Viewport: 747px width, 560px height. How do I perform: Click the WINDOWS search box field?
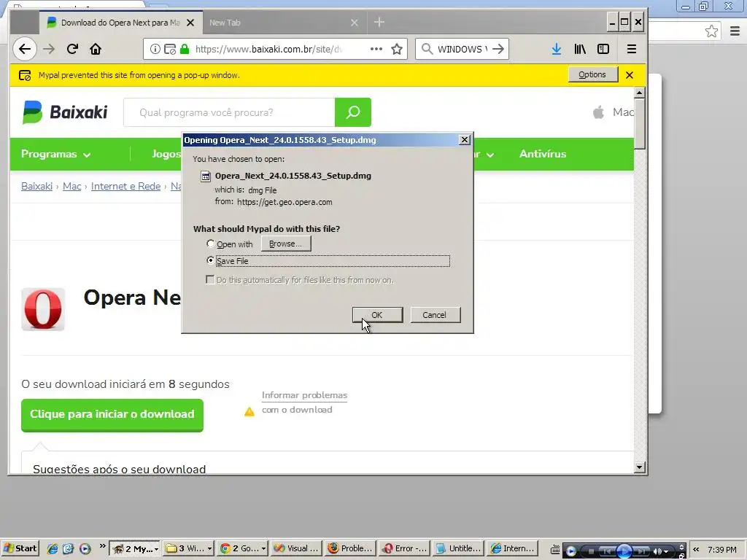(x=462, y=49)
